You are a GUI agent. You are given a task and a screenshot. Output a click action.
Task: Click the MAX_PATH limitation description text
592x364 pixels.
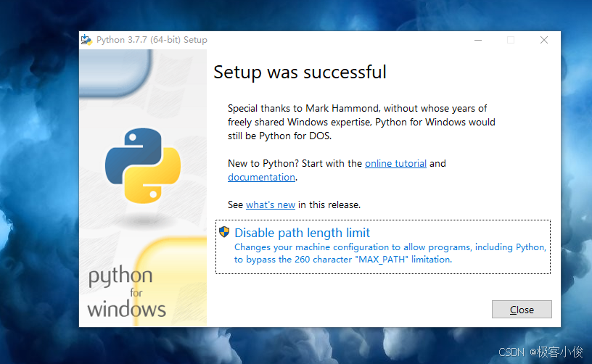coord(390,253)
